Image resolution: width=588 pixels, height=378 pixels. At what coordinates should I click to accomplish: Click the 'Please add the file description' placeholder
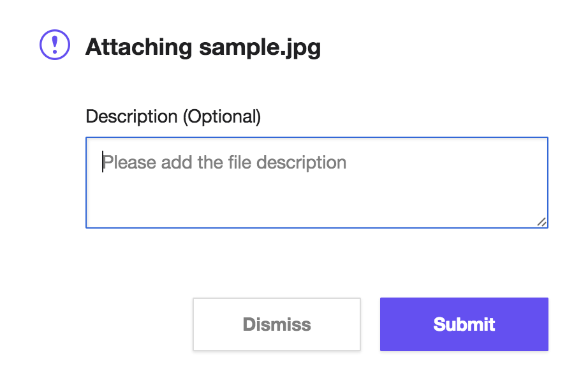224,163
